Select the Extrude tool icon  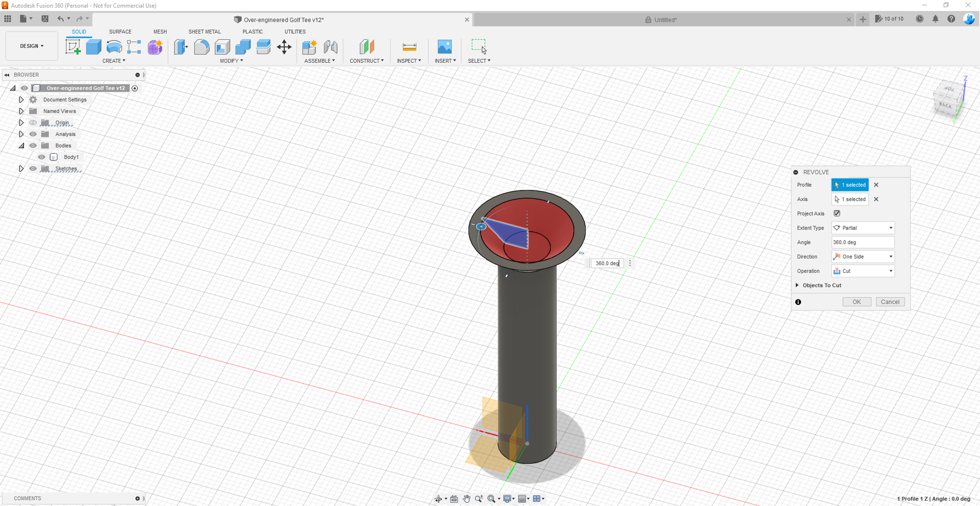(94, 47)
